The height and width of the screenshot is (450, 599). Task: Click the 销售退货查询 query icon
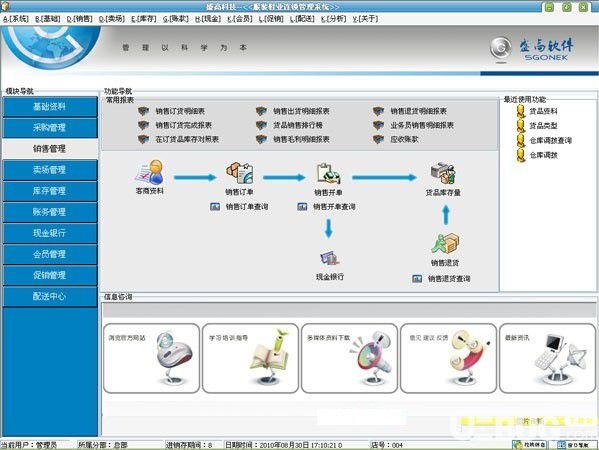pyautogui.click(x=417, y=278)
